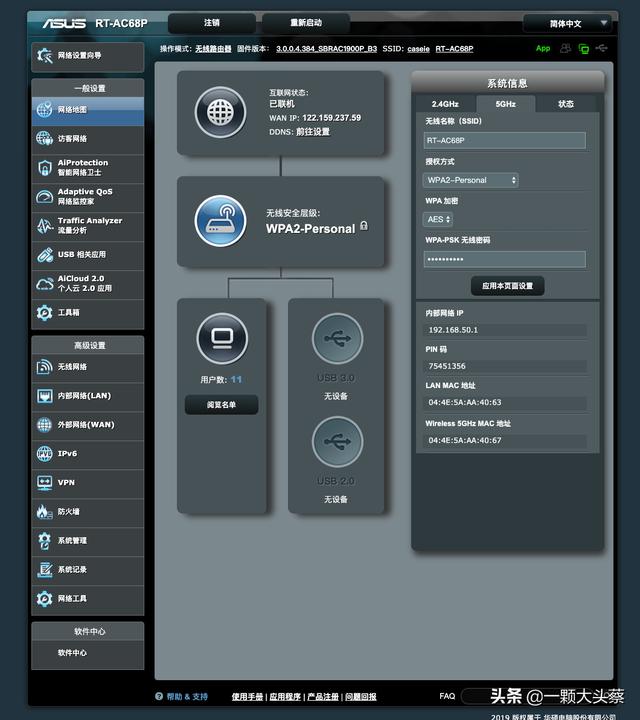Click the 用户数 count 11
The image size is (640, 720).
[236, 380]
